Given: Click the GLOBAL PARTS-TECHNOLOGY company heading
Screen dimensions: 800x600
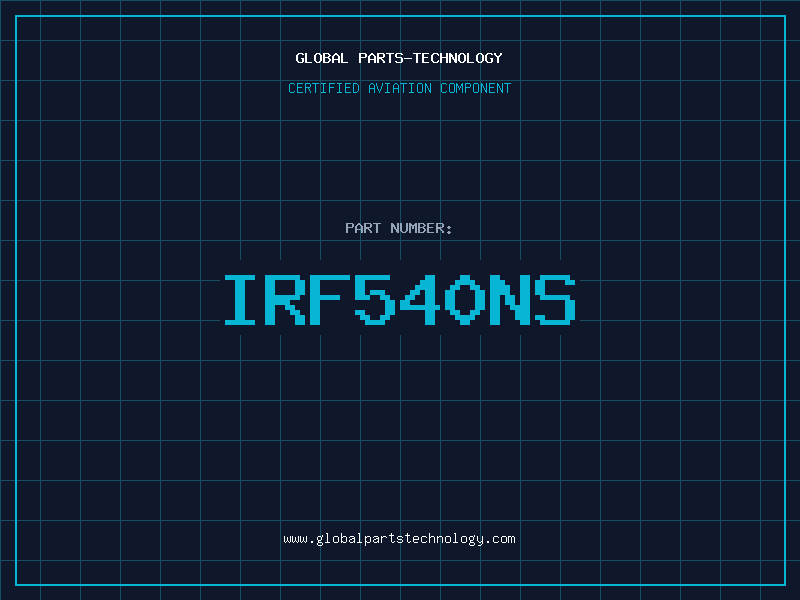Looking at the screenshot, I should coord(399,58).
